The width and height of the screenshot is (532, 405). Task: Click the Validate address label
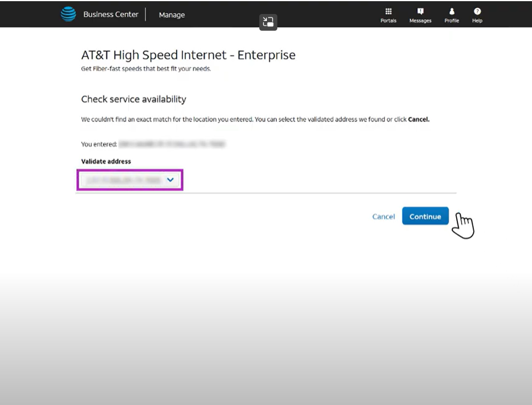point(106,161)
